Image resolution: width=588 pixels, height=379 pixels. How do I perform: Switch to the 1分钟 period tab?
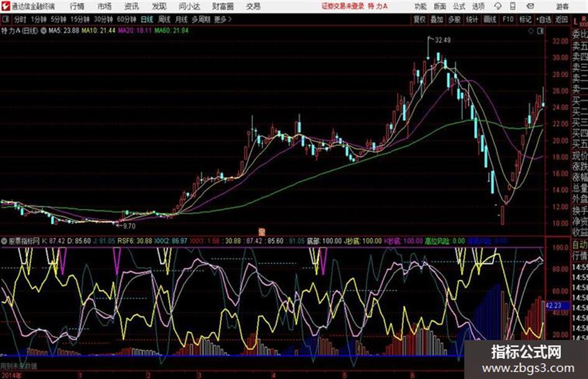tap(38, 19)
